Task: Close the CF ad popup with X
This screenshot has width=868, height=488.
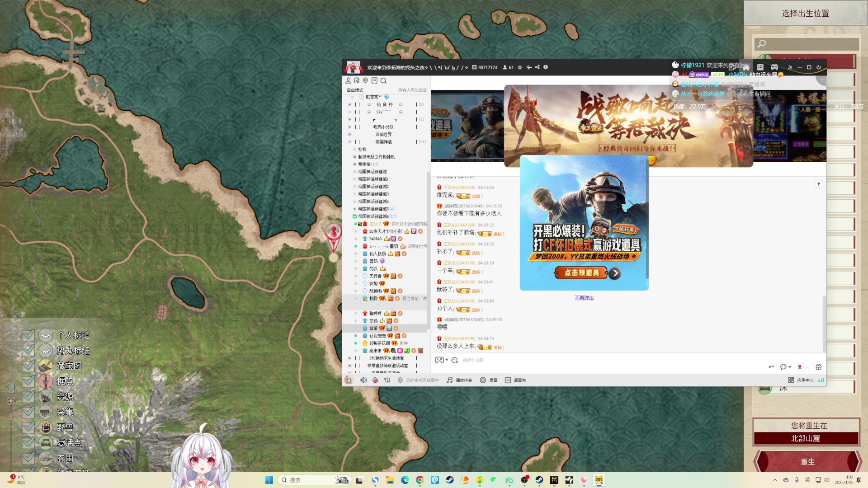Action: [x=642, y=161]
